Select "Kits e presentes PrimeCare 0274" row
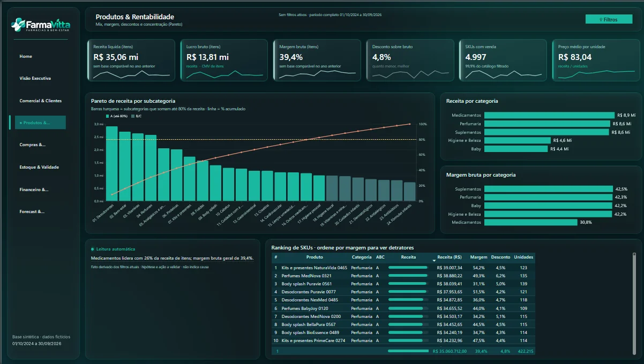This screenshot has width=644, height=364. click(x=403, y=340)
